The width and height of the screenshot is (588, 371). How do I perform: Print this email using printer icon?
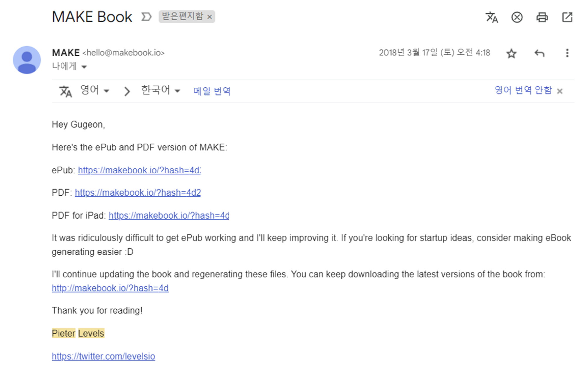point(542,17)
